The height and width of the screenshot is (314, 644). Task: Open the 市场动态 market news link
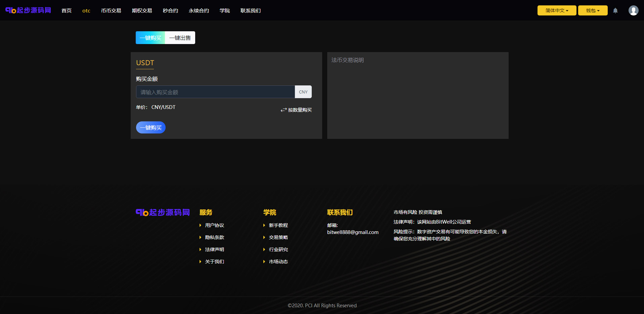[x=278, y=262]
